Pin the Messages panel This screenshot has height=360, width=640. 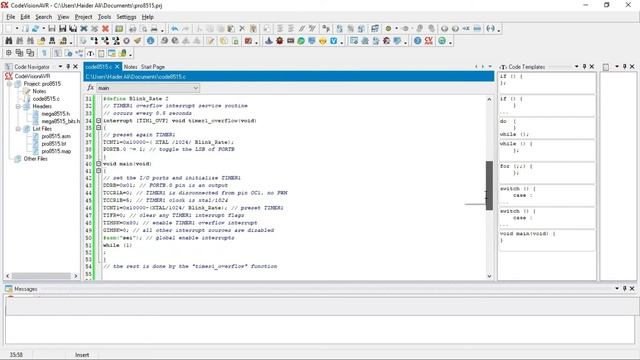tap(624, 289)
